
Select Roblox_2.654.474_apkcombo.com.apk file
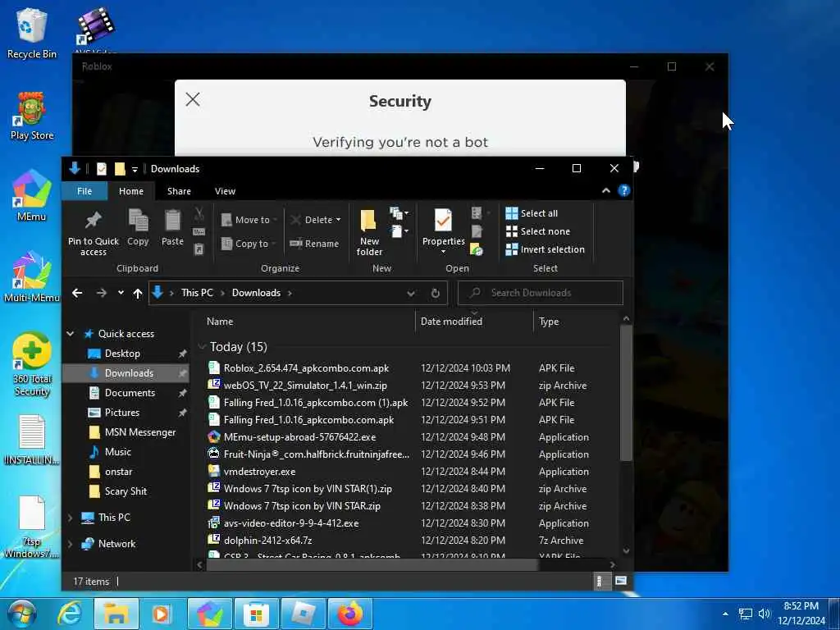(x=306, y=368)
